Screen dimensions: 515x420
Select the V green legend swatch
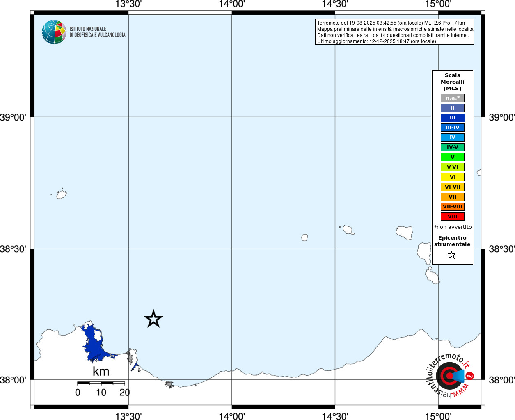click(453, 157)
